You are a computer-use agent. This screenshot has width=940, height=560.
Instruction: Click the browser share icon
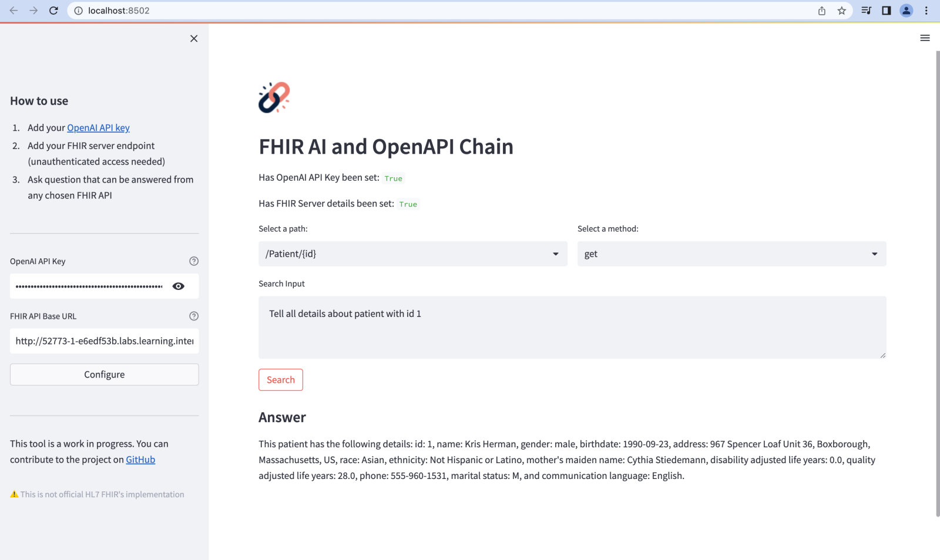coord(821,11)
